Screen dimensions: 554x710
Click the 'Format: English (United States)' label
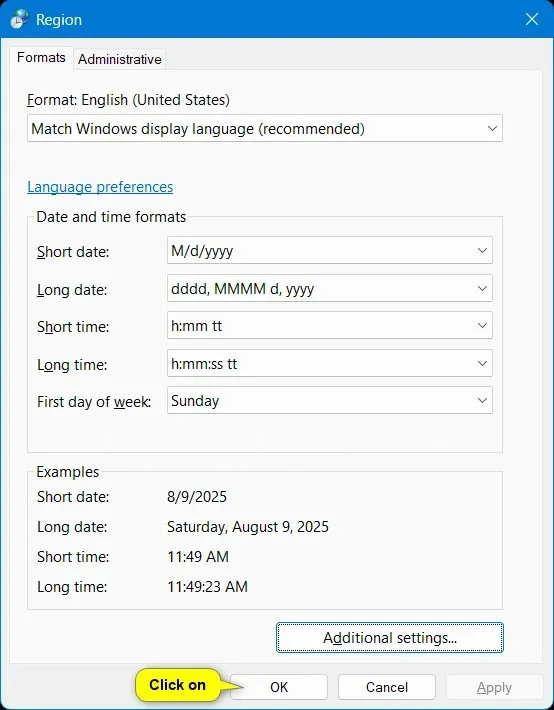pos(128,100)
